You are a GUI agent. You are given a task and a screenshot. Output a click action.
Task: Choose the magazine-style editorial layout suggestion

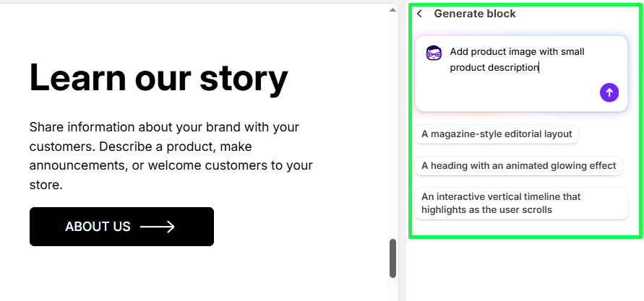click(497, 134)
